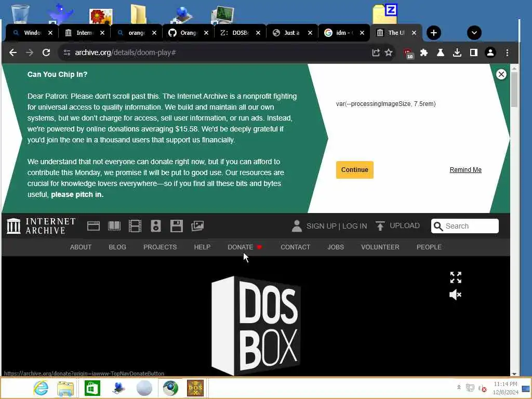Share this page icon in address bar
The image size is (532, 399).
coord(376,52)
